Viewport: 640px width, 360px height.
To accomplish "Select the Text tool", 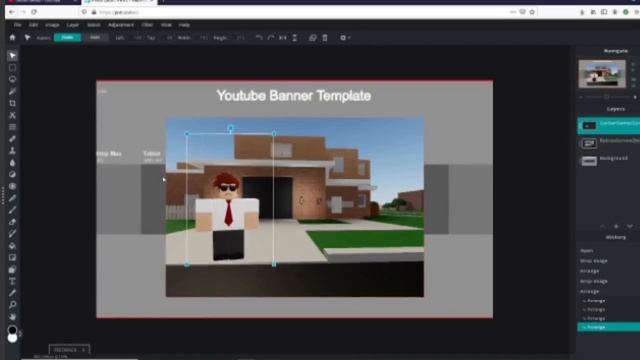I will (12, 281).
